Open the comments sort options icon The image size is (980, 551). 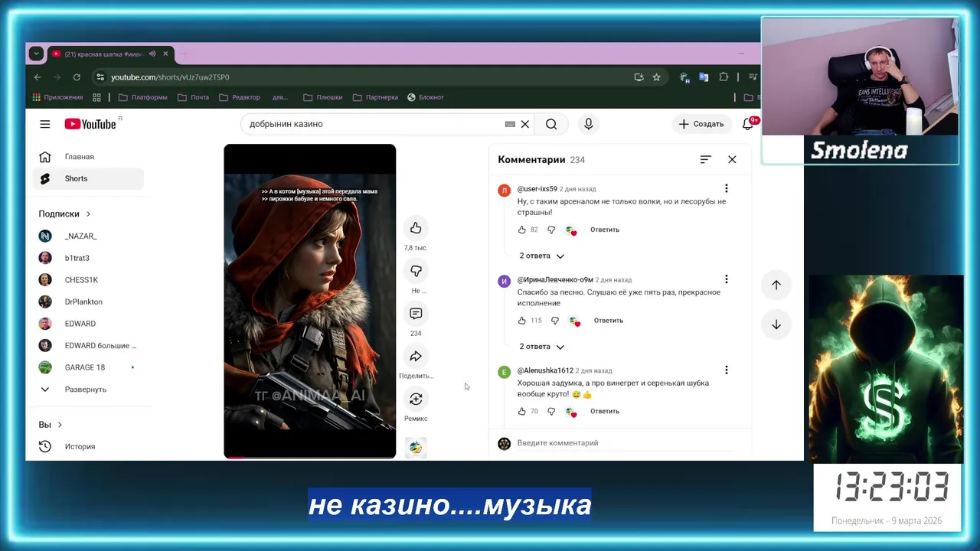(706, 159)
